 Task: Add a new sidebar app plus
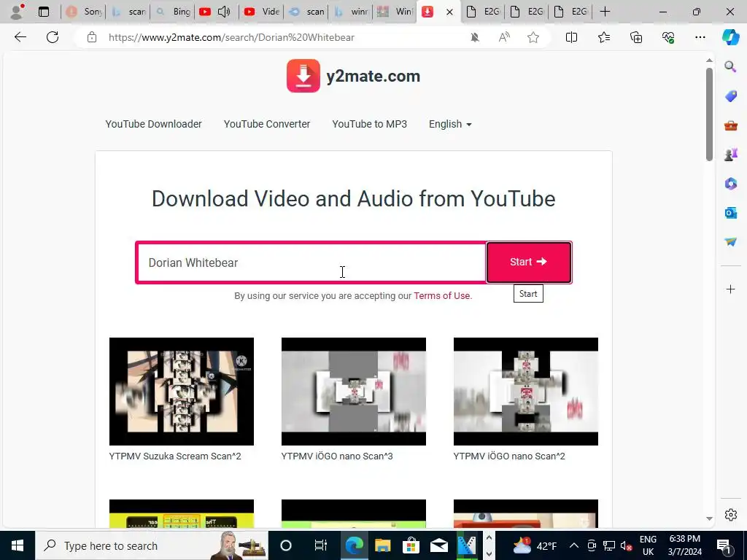730,289
